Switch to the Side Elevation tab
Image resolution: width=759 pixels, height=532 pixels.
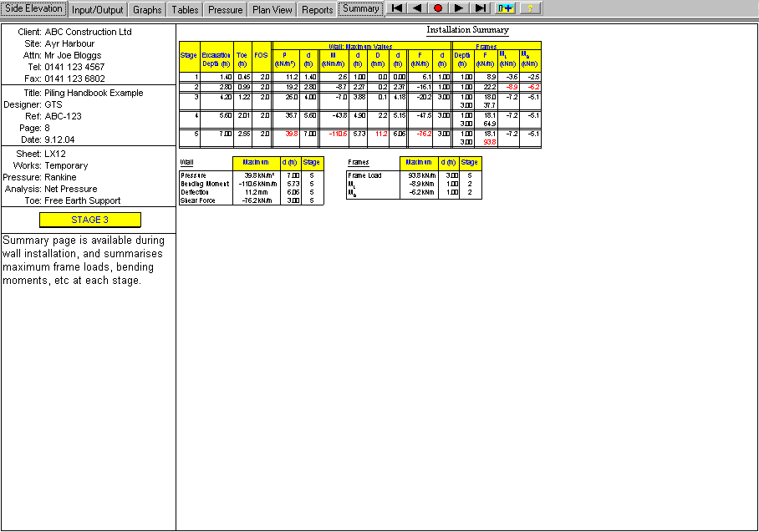(x=33, y=8)
